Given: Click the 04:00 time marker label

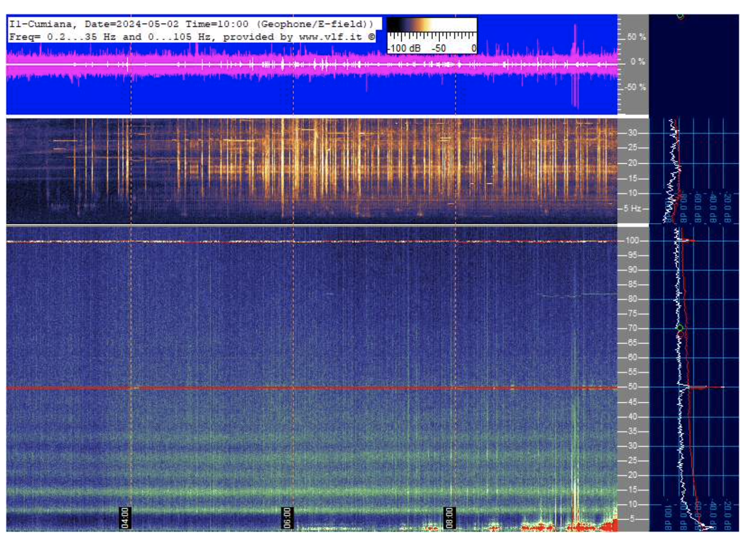Looking at the screenshot, I should click(125, 517).
